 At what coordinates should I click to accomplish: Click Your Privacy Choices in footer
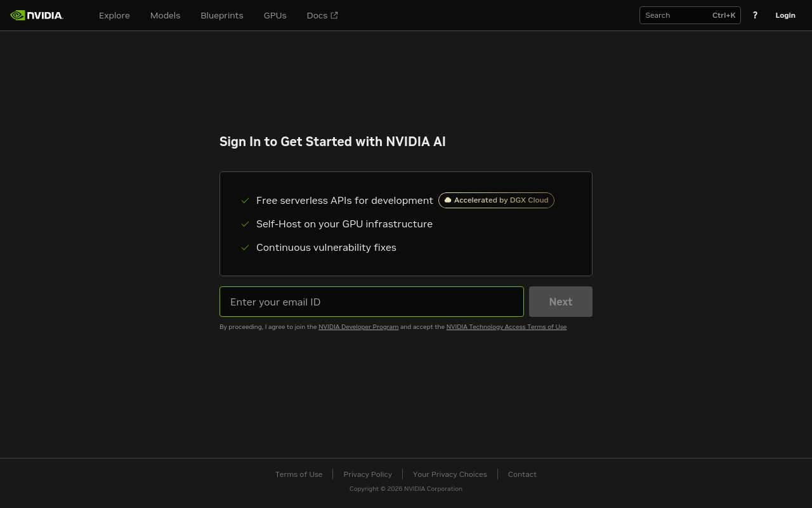click(x=450, y=474)
